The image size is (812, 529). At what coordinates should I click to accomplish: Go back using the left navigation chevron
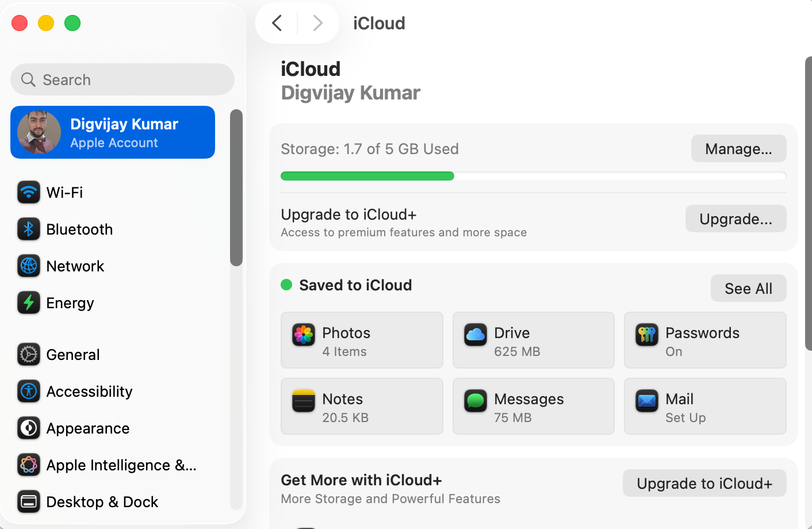277,23
